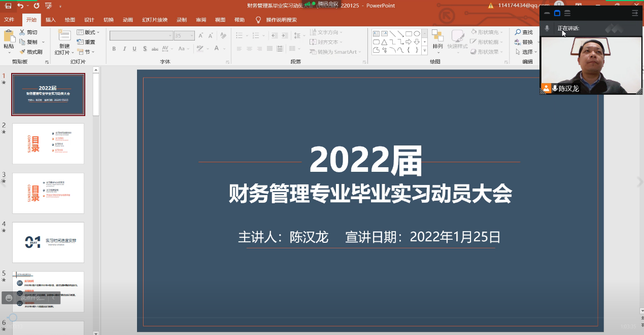
Task: Open 快速样式 quick styles
Action: click(458, 41)
